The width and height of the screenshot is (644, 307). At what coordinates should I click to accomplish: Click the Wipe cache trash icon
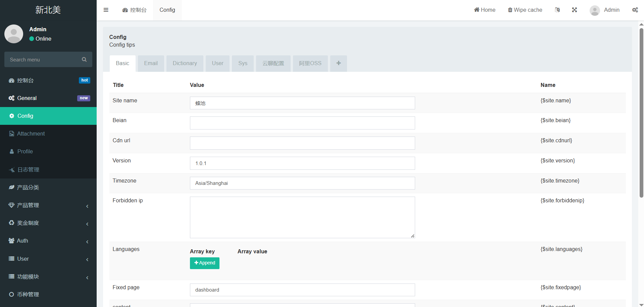pos(510,10)
